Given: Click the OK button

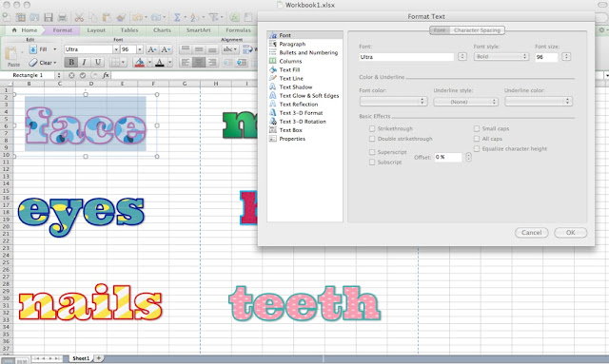Looking at the screenshot, I should click(571, 233).
